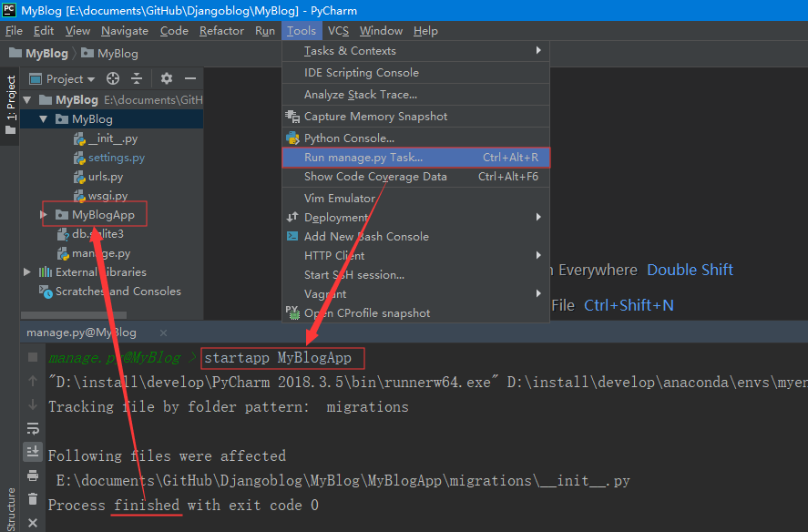Click the trash clear-all icon in console
The width and height of the screenshot is (808, 532).
pos(33,499)
